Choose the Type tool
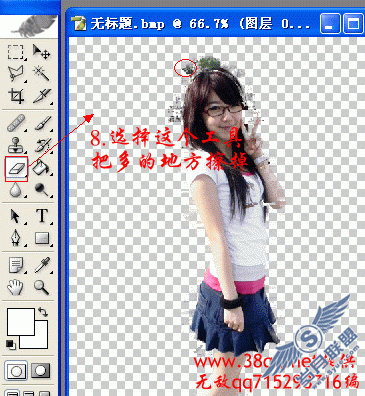 [x=41, y=216]
